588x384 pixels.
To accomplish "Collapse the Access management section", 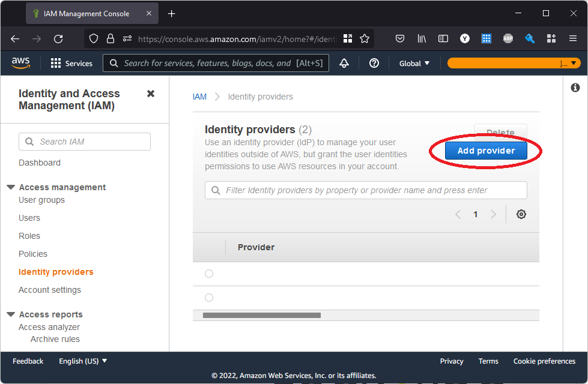I will [x=11, y=187].
